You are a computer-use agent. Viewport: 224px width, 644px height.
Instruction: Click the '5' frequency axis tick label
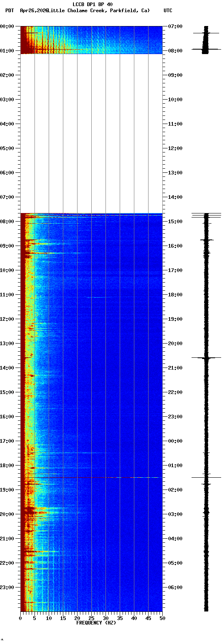click(x=34, y=619)
